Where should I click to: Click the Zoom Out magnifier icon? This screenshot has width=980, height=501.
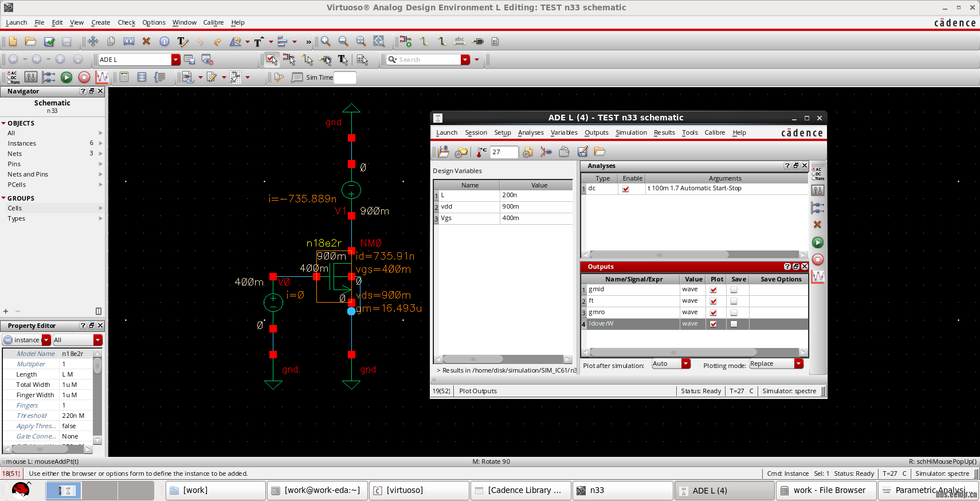[343, 41]
